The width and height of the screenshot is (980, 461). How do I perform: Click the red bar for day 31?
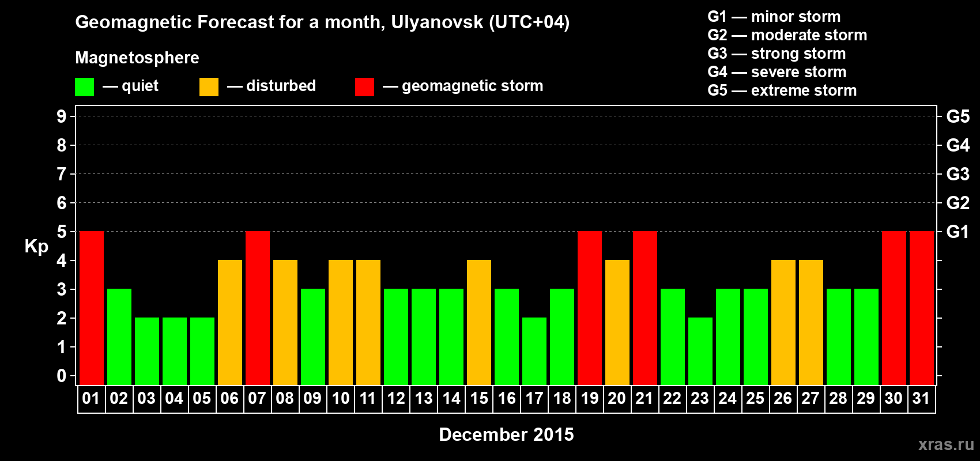(922, 308)
